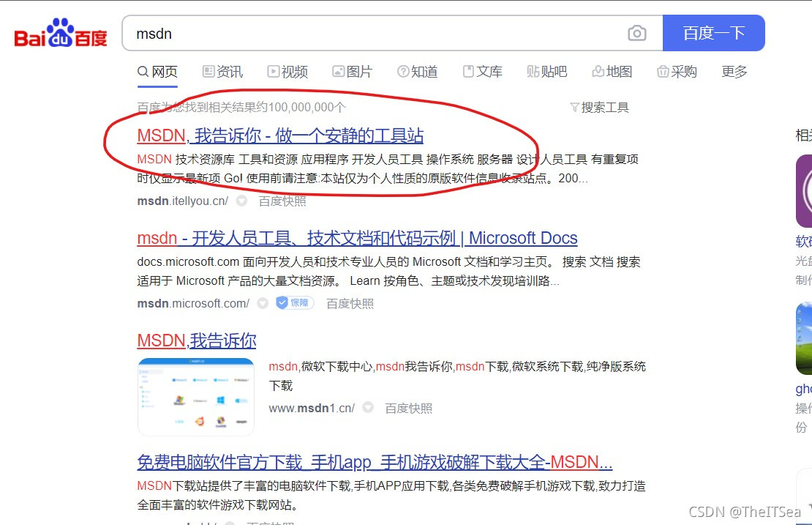Open result MSDN, 我告诉你 - 做一个安静的工具站
812x525 pixels.
[x=280, y=135]
